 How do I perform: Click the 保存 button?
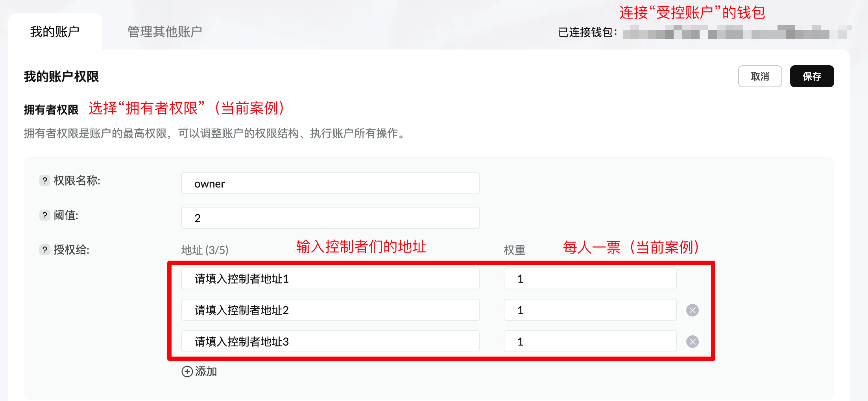point(812,76)
